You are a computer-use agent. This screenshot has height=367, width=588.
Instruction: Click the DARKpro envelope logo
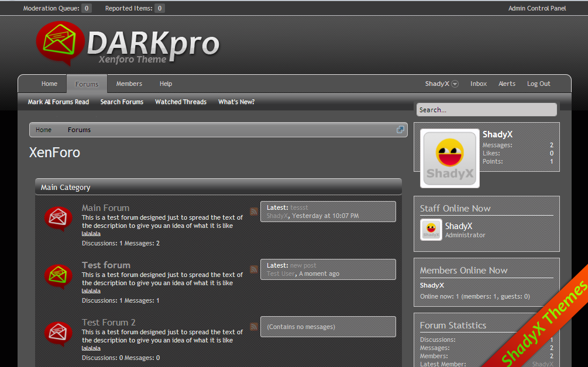tap(60, 43)
